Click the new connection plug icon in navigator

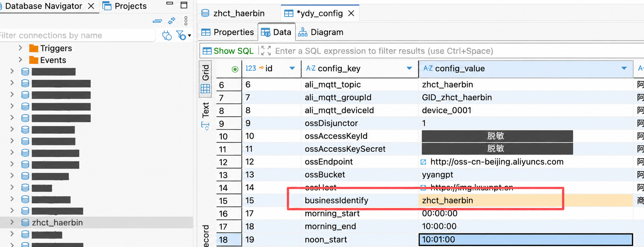pyautogui.click(x=167, y=35)
